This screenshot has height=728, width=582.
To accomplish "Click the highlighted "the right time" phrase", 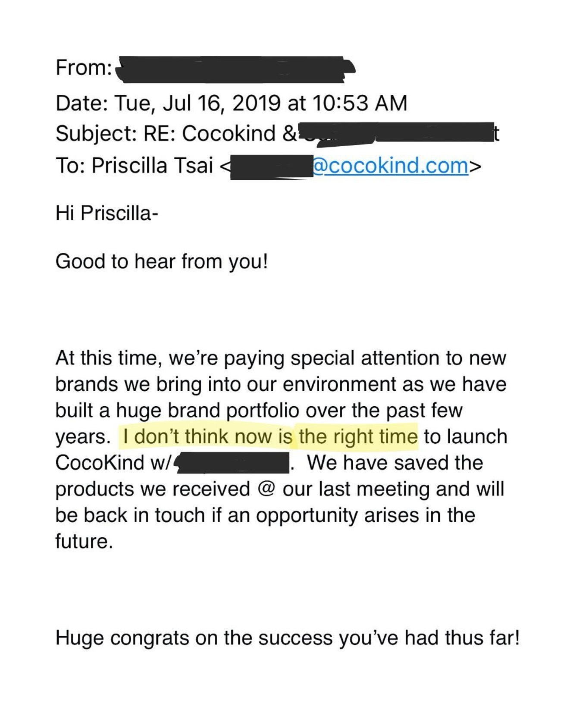I will coord(358,436).
